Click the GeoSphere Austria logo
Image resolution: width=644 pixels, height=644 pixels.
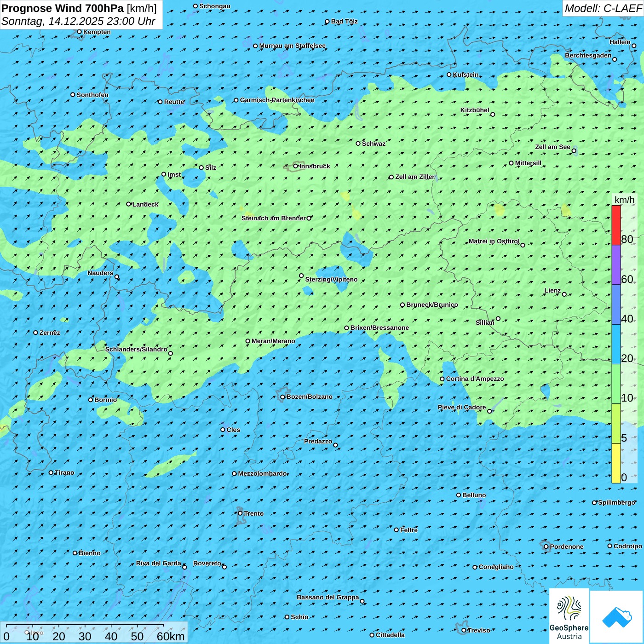569,615
